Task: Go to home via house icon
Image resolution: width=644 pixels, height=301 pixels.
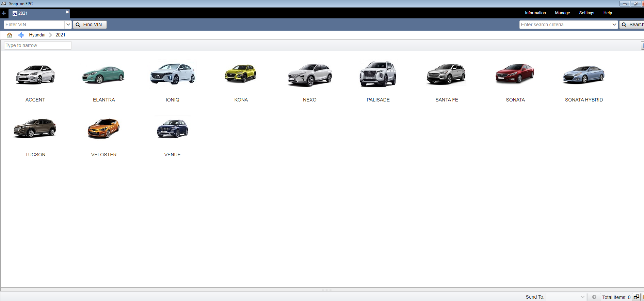Action: click(10, 35)
